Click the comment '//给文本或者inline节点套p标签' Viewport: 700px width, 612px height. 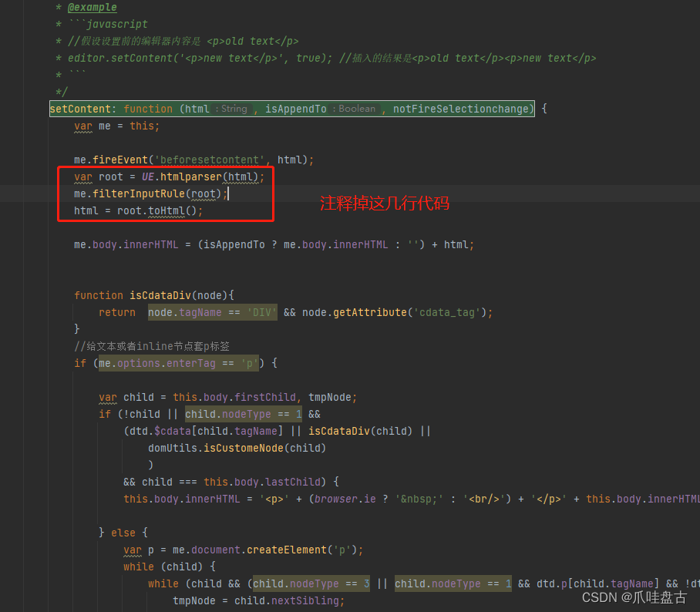pos(152,346)
